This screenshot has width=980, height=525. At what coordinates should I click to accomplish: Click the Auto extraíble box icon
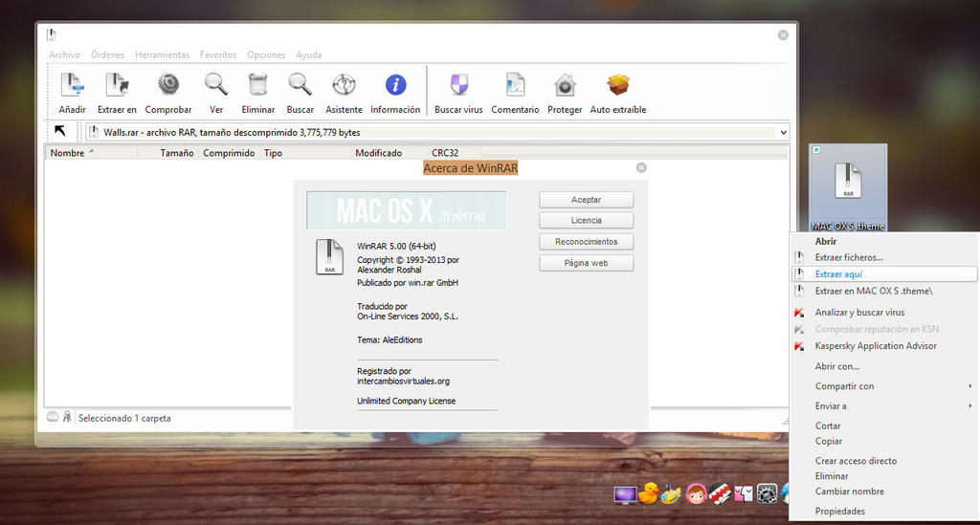(618, 84)
